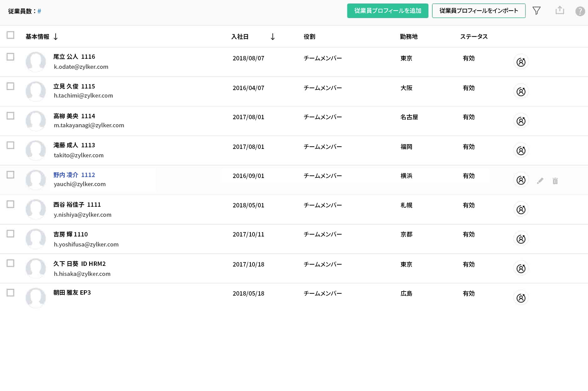Check the row checkbox for 立見 久俊
This screenshot has width=588, height=391.
(11, 87)
